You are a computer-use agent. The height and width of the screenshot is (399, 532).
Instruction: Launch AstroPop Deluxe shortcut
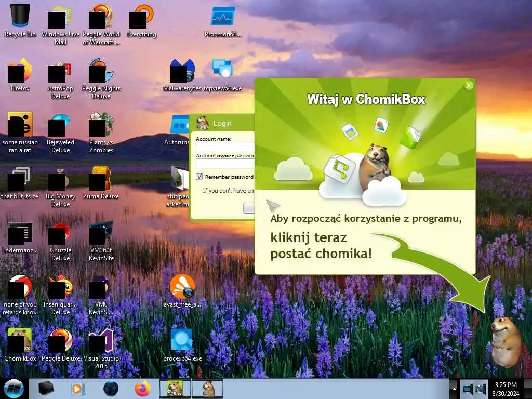60,78
